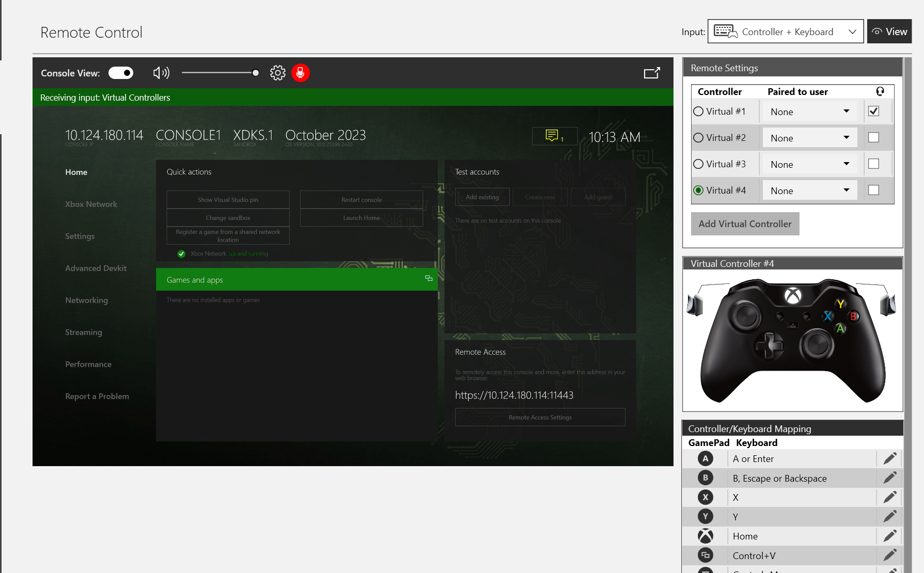Click the remote access URL https://10.124.180.114:11443
Viewport: 924px width, 573px height.
[x=514, y=395]
